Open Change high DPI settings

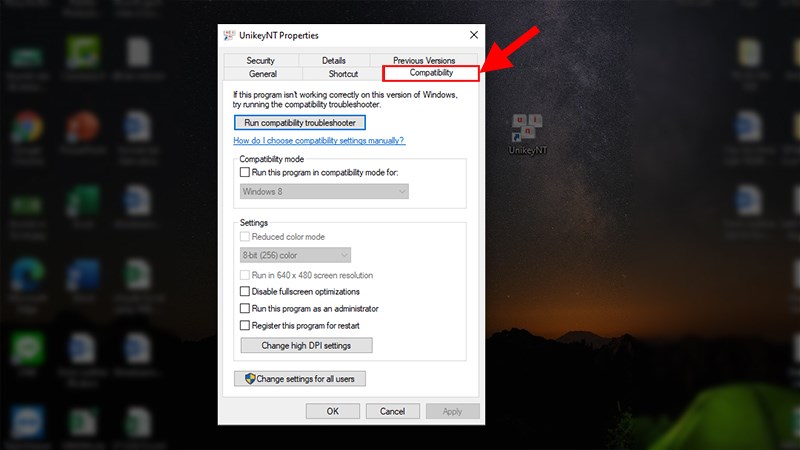coord(306,345)
